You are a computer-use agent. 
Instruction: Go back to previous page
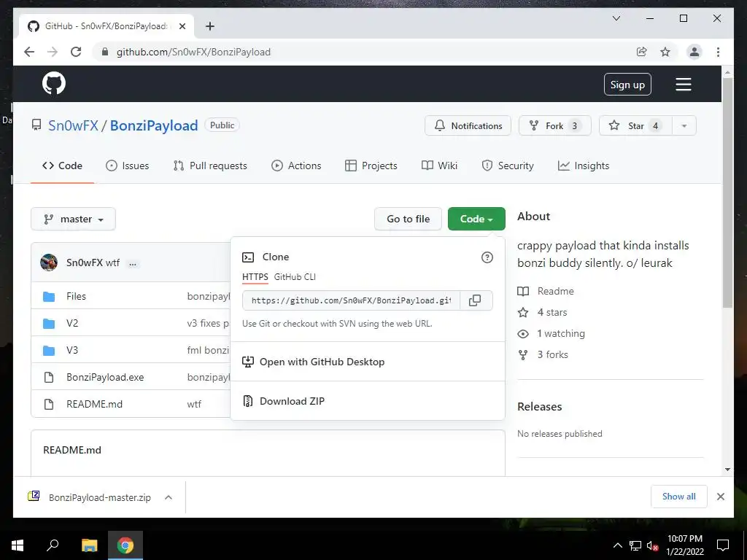pos(29,52)
